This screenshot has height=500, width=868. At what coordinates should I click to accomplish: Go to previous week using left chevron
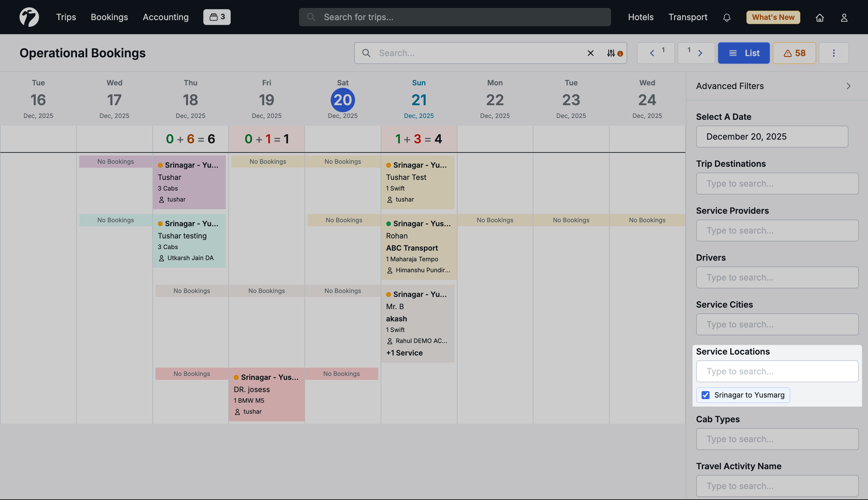coord(652,53)
